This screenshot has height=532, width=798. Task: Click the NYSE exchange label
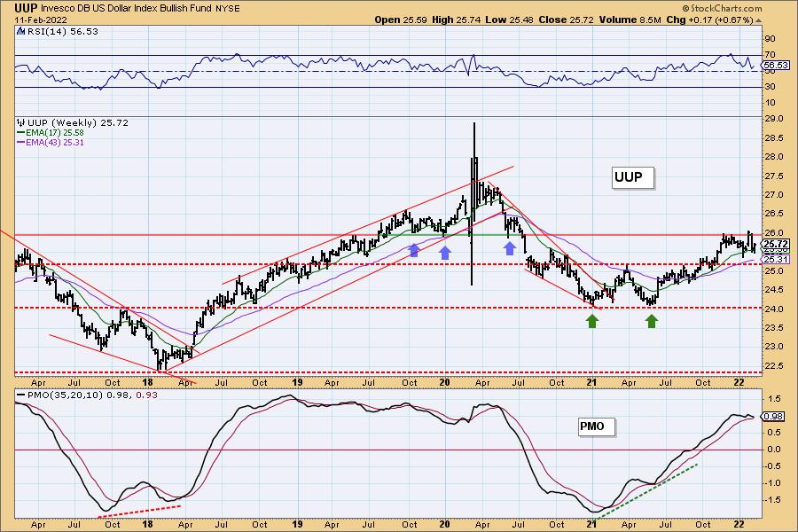pos(228,9)
